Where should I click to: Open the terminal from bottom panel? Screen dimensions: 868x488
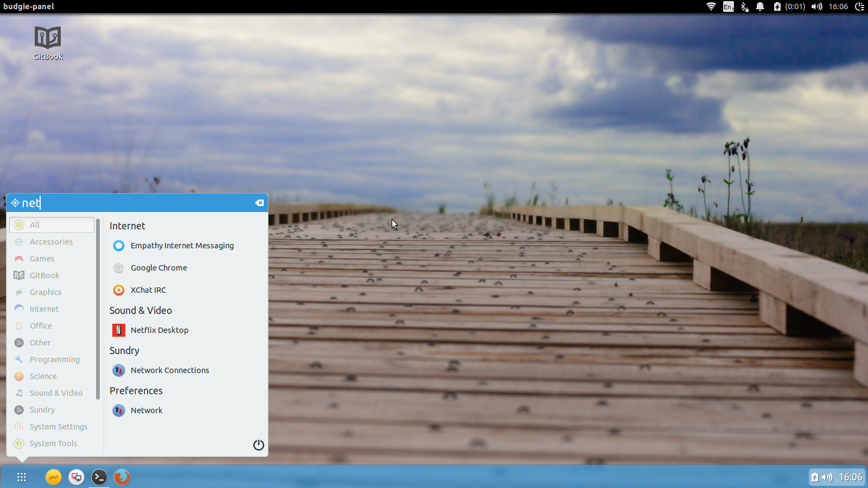click(99, 477)
